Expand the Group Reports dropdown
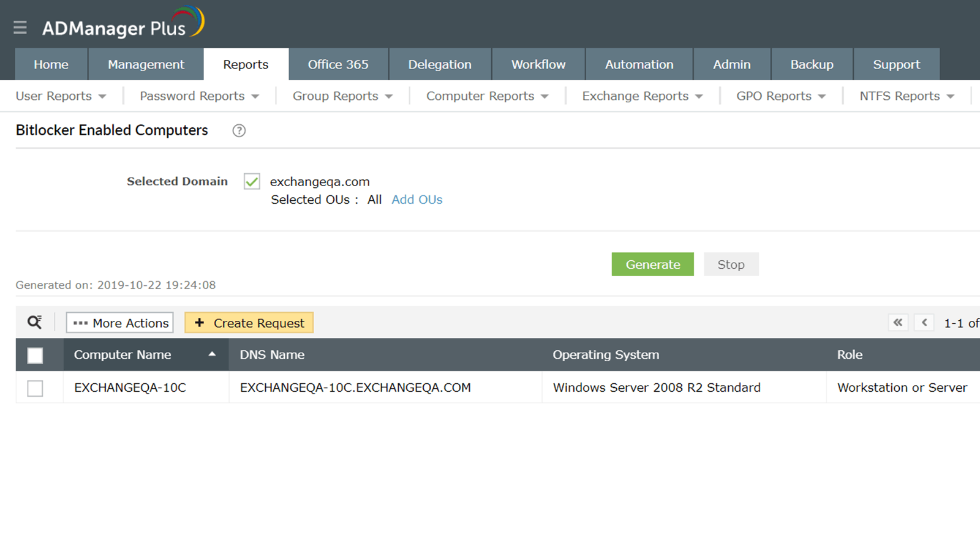Screen dimensions: 980x551 [342, 96]
